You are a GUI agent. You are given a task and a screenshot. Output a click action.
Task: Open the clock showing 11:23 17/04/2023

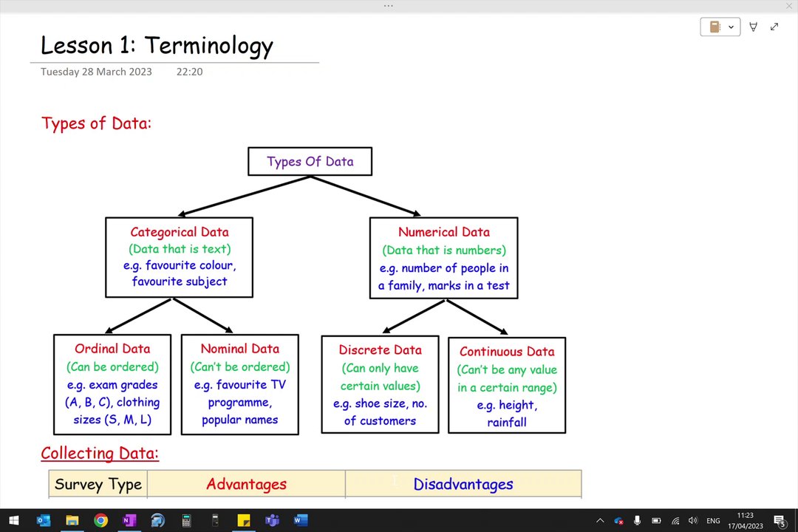[745, 520]
